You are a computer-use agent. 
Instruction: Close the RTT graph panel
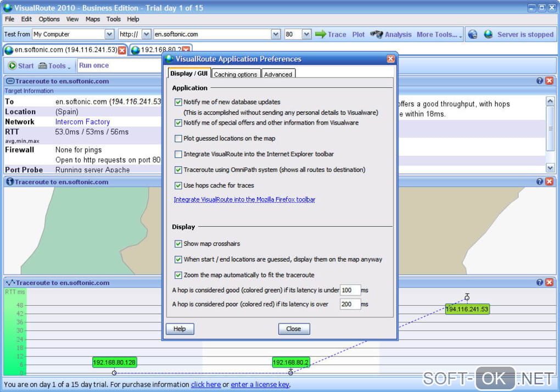550,282
